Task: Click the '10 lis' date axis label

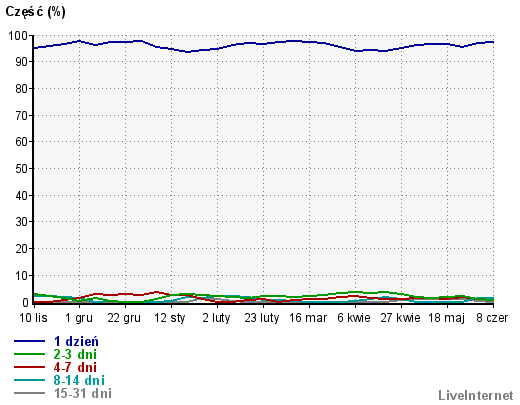Action: coord(33,318)
